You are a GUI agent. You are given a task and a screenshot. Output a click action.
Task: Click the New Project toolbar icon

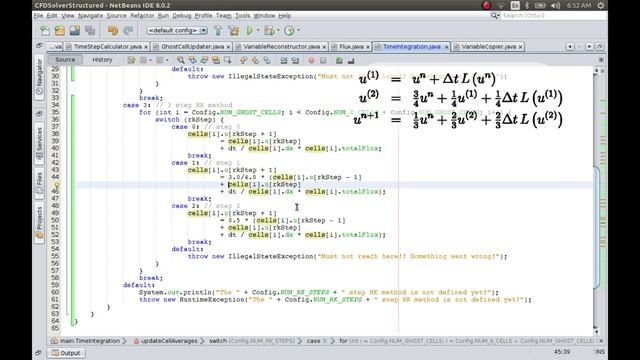(x=60, y=31)
